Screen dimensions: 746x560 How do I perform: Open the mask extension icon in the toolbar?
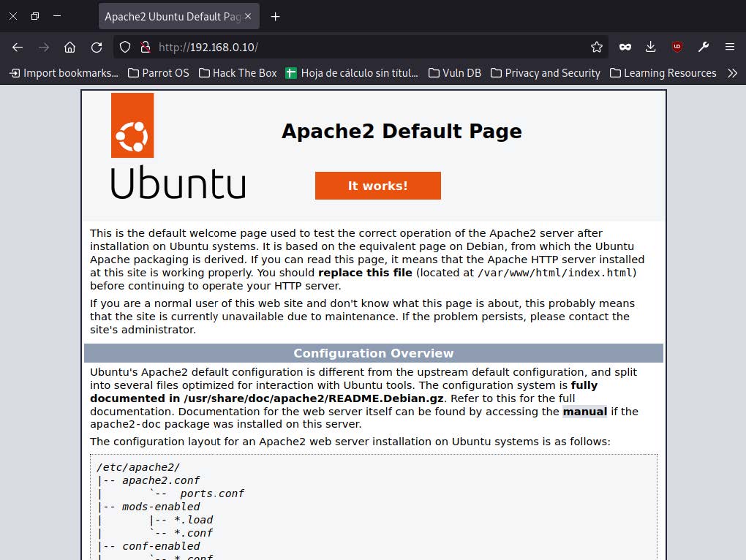[625, 47]
